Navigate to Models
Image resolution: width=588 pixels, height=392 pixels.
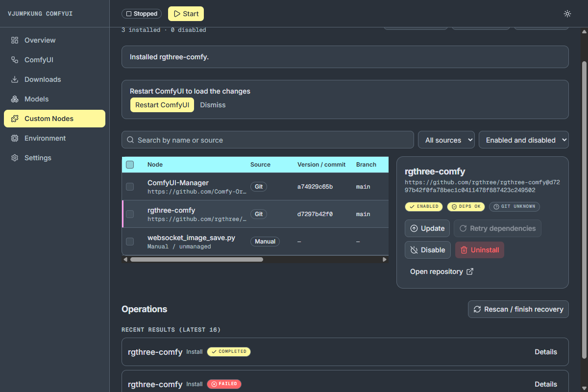(54, 99)
